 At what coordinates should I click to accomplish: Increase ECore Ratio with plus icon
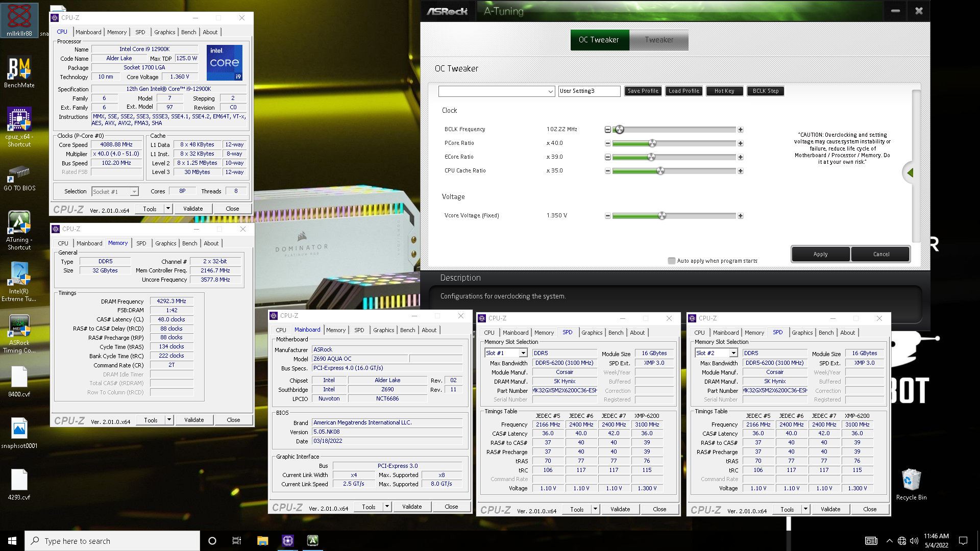coord(741,157)
